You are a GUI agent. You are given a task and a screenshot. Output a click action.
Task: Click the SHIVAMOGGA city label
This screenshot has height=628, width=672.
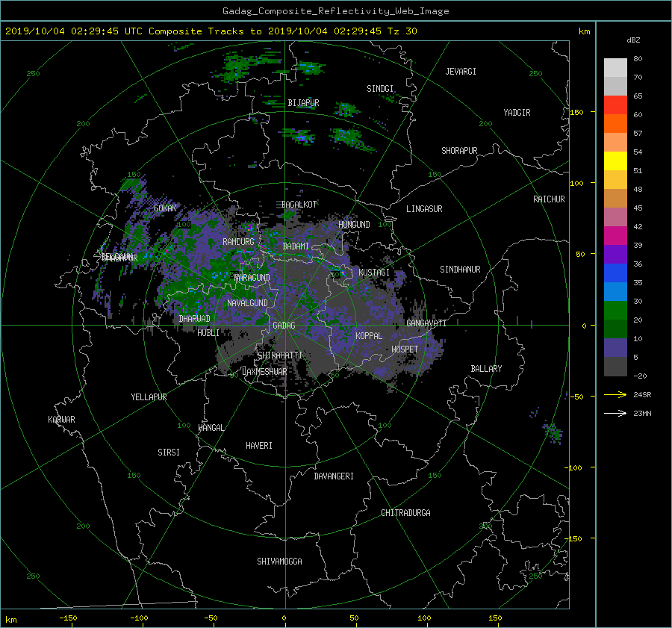click(x=279, y=561)
